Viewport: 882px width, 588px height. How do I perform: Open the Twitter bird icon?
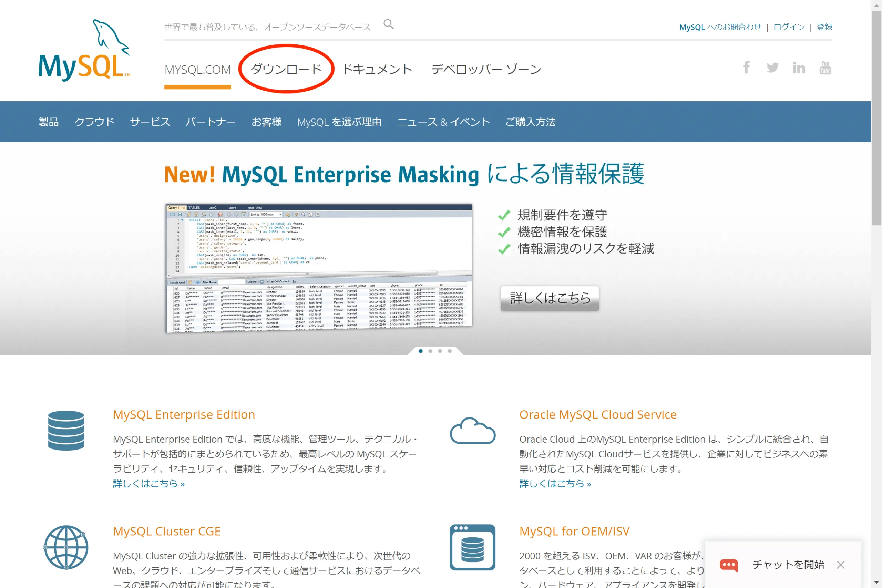[772, 68]
